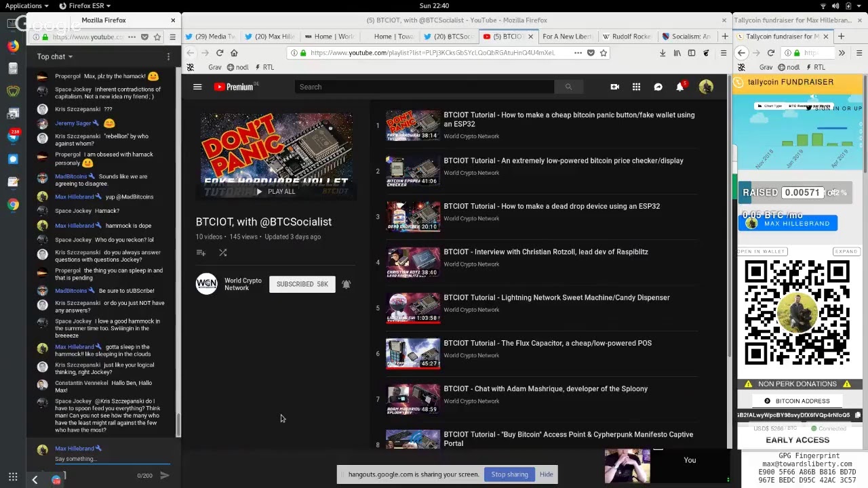Screen dimensions: 868x488
Task: Open the dead drop device ESP32 video
Action: pyautogui.click(x=551, y=206)
